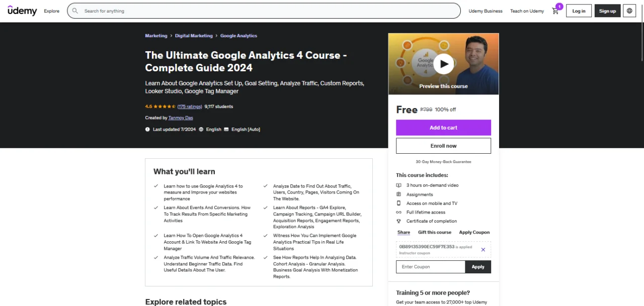Click 'Training 5 or more people?' heading
This screenshot has width=644, height=306.
[x=433, y=292]
